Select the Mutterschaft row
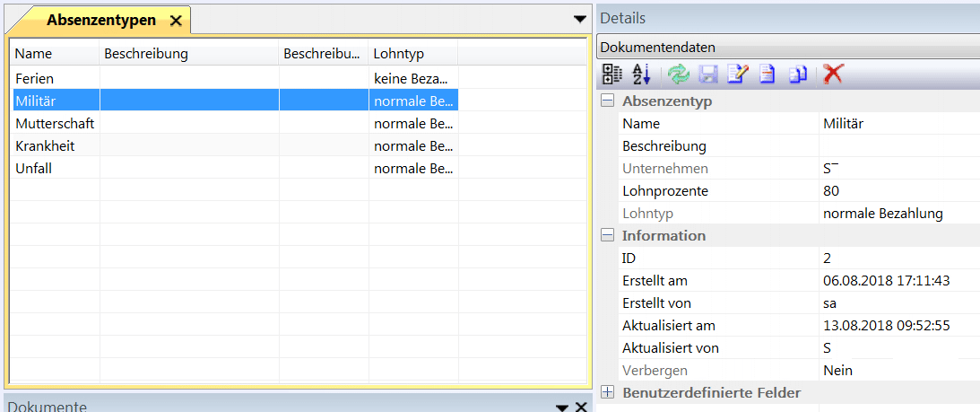This screenshot has height=412, width=980. point(55,123)
